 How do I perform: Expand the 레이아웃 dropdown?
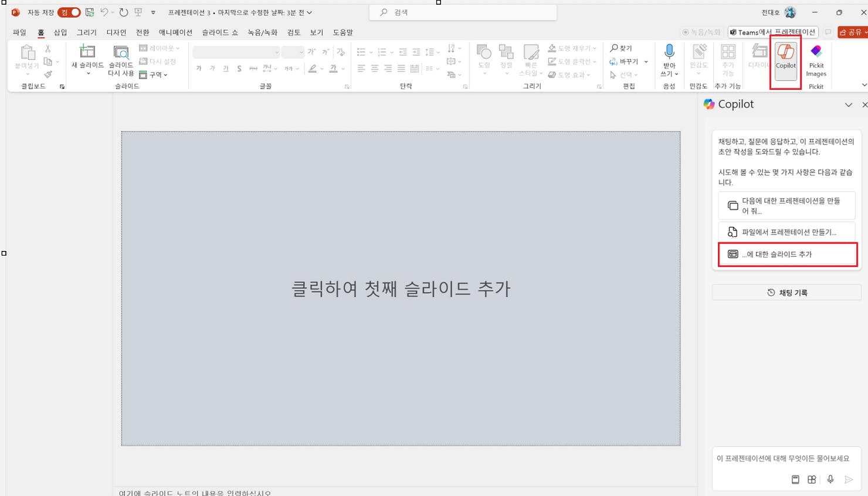tap(160, 47)
